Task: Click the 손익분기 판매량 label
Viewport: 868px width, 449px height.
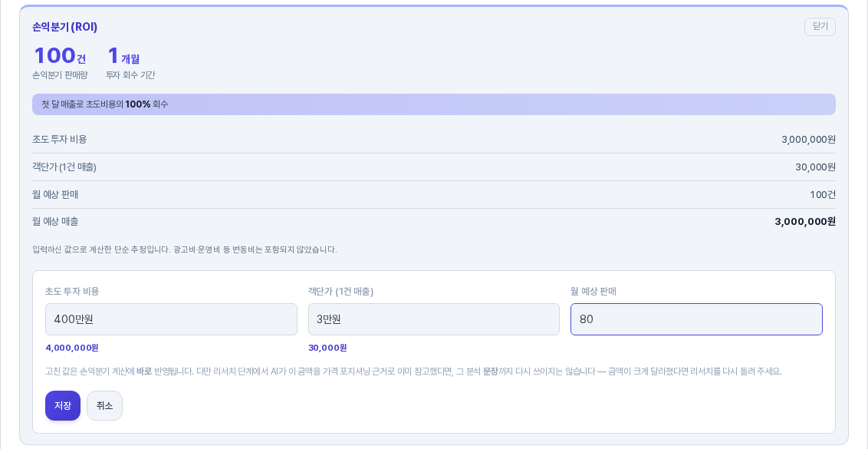Action: point(60,75)
